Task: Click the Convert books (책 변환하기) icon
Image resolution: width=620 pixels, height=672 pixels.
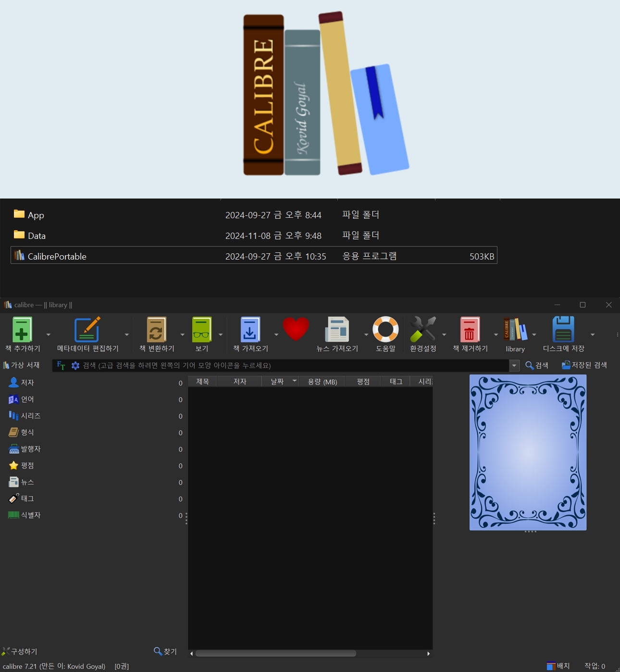Action: [x=156, y=330]
